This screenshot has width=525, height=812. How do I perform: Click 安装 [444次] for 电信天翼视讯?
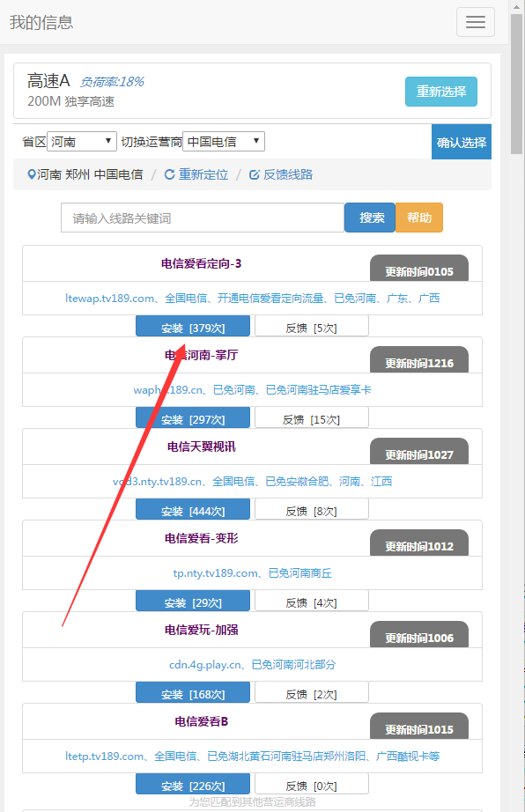(x=193, y=511)
